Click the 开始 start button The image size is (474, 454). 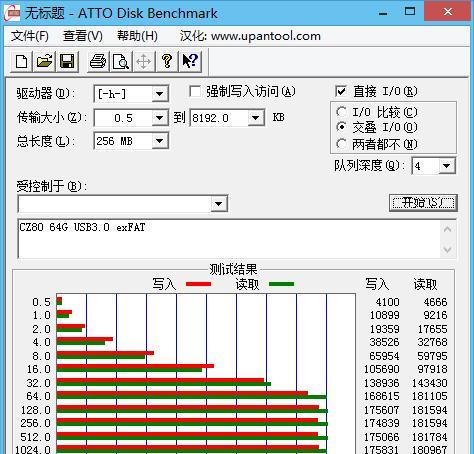coord(423,203)
